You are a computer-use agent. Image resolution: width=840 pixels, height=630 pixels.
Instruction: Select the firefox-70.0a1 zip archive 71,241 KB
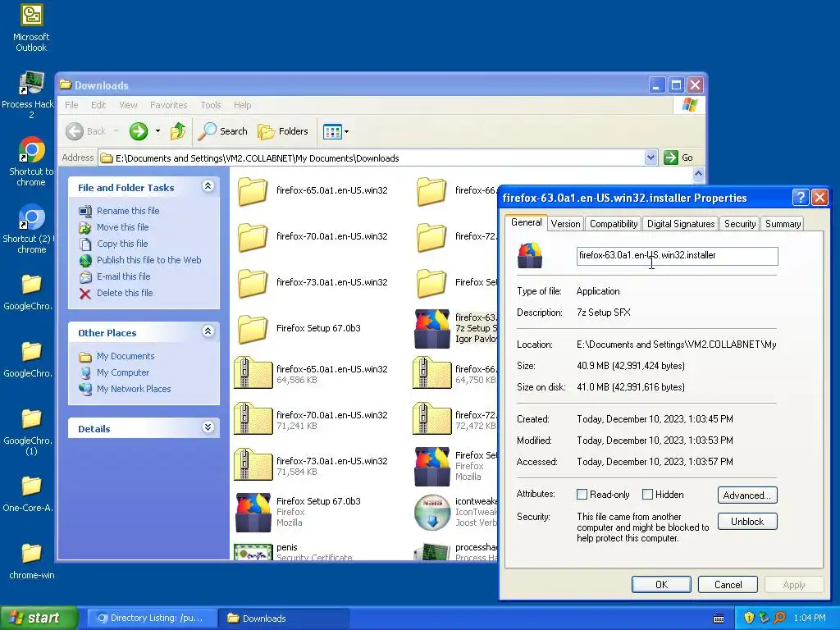click(253, 419)
